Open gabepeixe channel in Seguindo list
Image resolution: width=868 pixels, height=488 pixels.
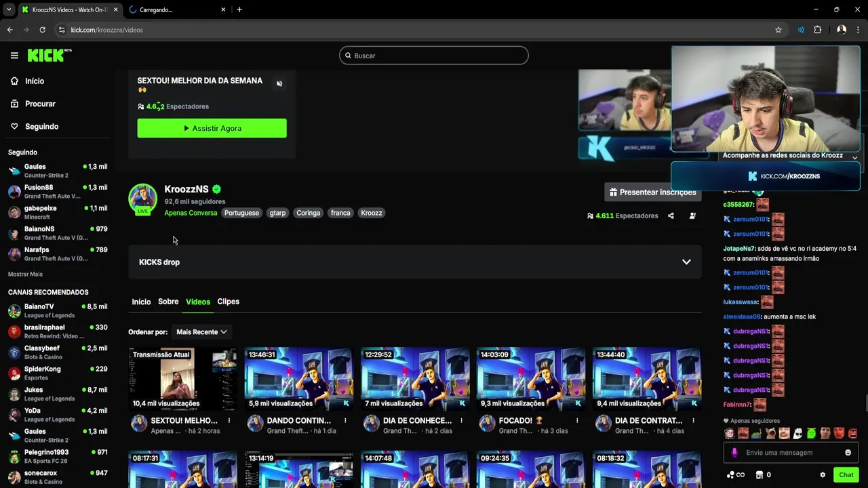click(57, 212)
